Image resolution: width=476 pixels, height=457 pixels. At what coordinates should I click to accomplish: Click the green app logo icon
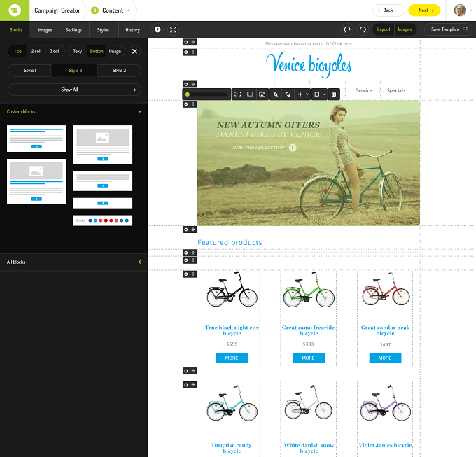15,10
